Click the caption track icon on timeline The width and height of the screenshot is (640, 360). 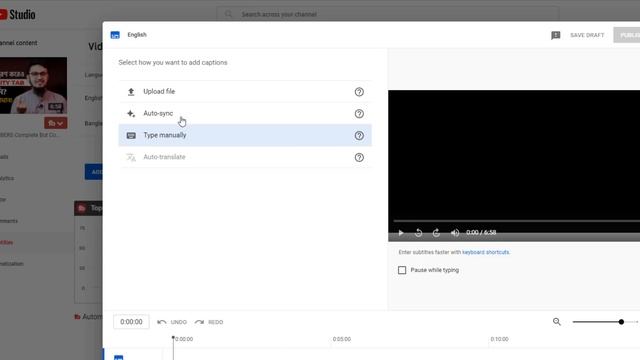tap(118, 358)
